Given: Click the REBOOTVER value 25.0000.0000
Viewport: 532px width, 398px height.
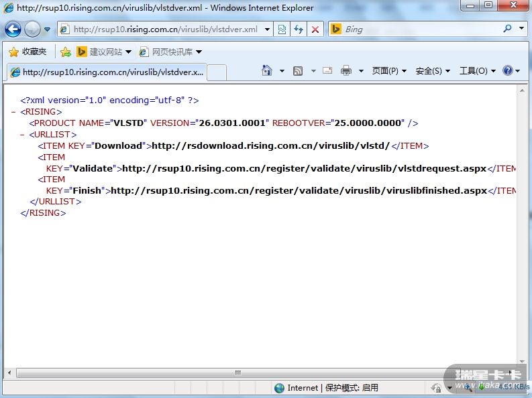Looking at the screenshot, I should coord(368,123).
